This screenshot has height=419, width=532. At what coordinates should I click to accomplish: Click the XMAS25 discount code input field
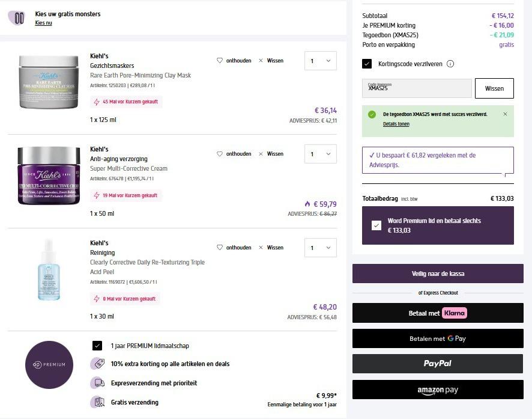(x=417, y=88)
